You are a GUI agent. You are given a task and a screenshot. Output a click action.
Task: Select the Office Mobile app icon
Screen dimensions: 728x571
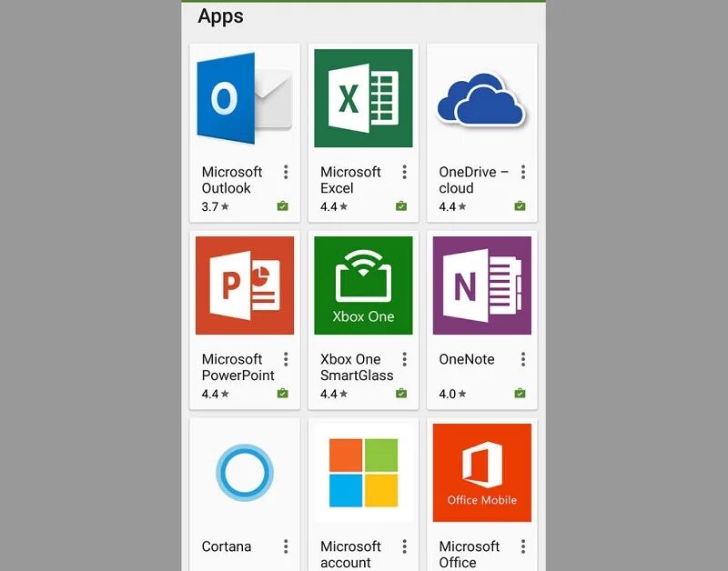click(x=482, y=473)
